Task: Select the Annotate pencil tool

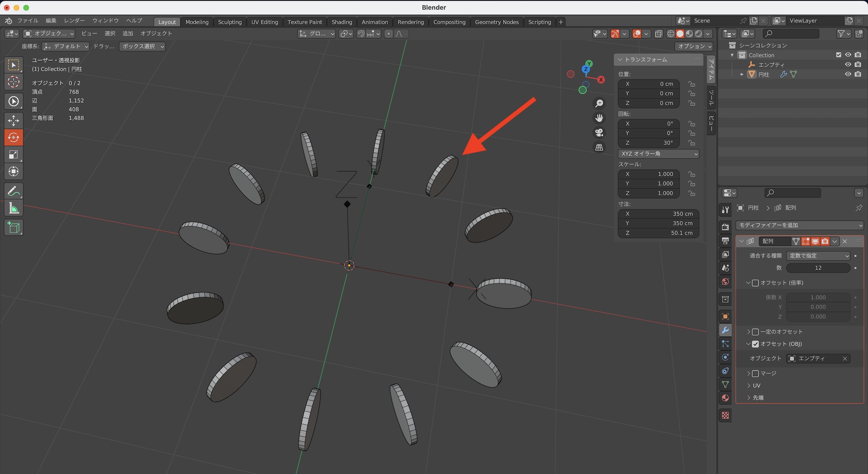Action: [x=13, y=191]
